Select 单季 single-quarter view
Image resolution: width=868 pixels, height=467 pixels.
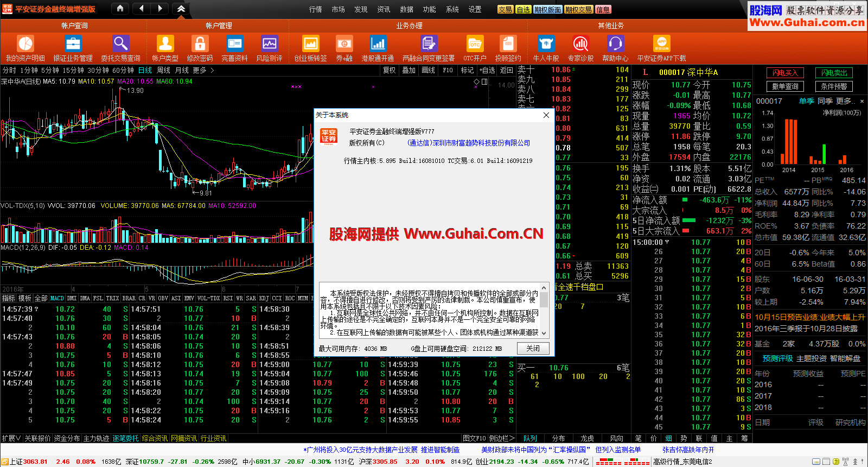click(x=807, y=101)
